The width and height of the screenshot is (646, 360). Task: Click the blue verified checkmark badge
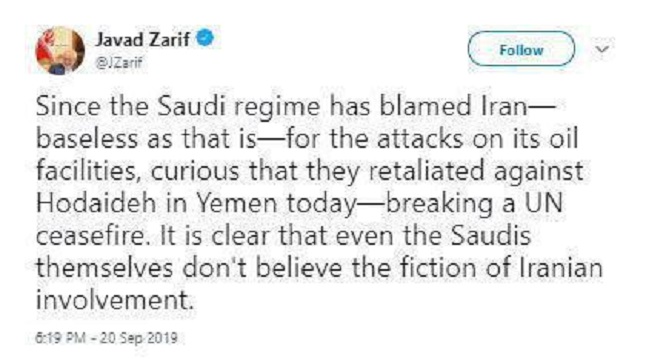[x=205, y=38]
